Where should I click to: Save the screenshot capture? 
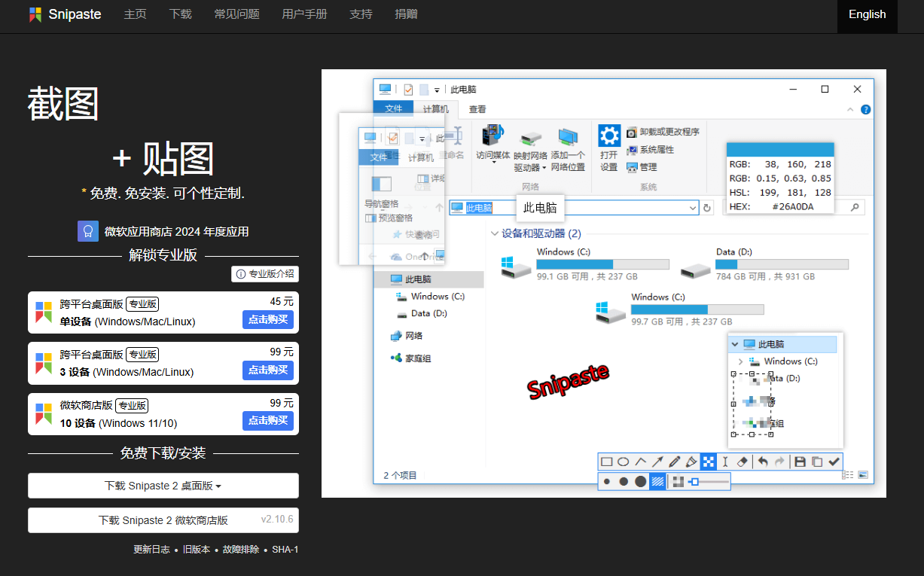(x=800, y=462)
